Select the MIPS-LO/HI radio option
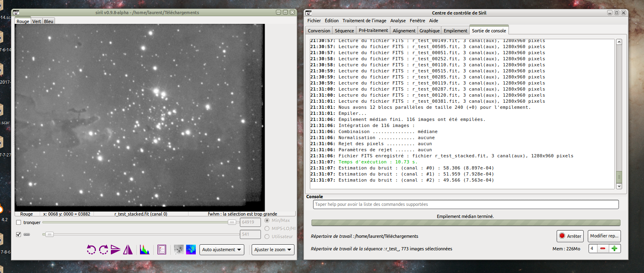This screenshot has height=273, width=644. tap(267, 229)
